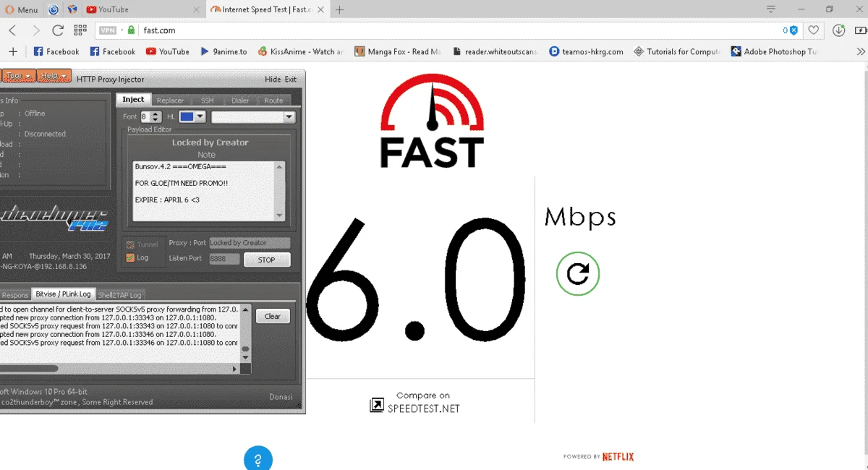Open the downloads arrow icon
This screenshot has width=868, height=470.
pos(839,30)
